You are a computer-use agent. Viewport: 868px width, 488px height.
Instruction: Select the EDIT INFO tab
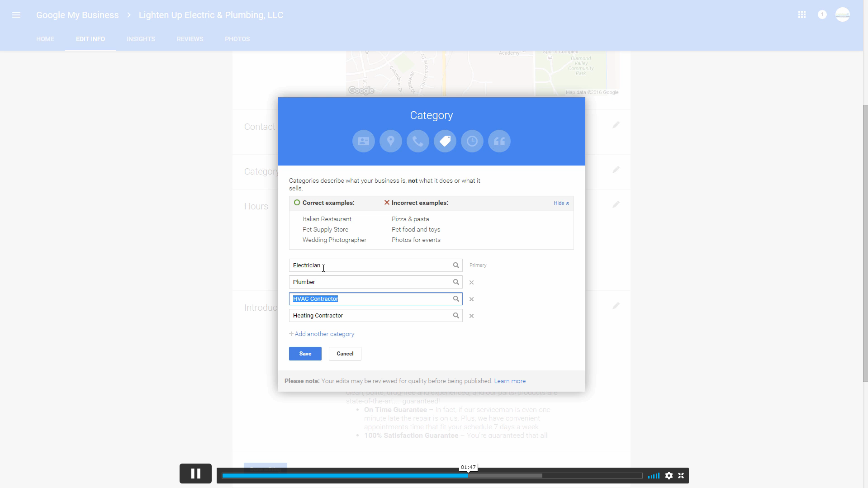coord(90,39)
